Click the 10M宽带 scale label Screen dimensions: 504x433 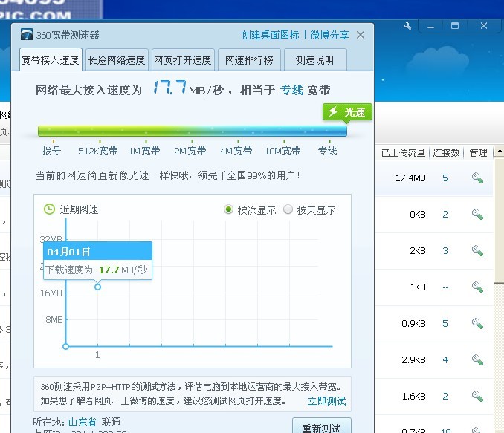pyautogui.click(x=282, y=151)
